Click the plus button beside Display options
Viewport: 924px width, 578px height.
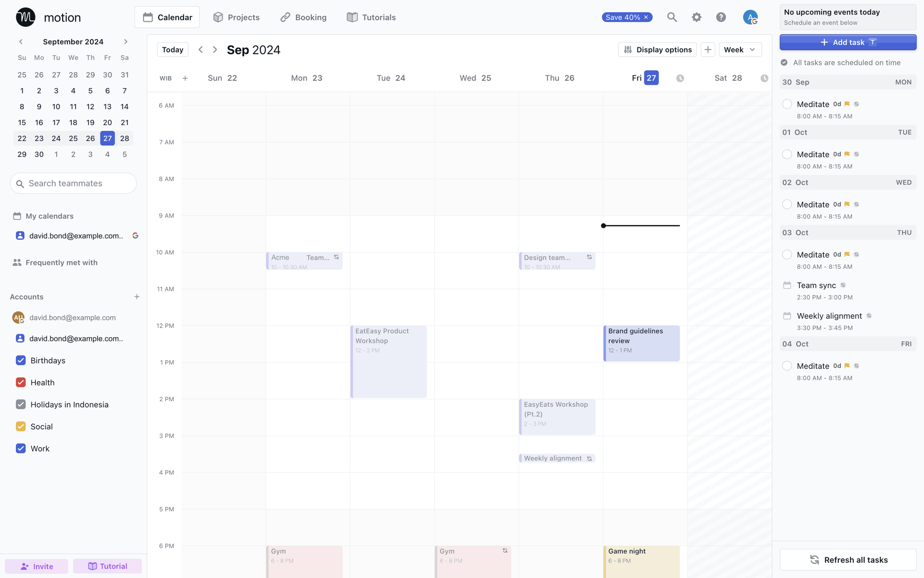[708, 50]
